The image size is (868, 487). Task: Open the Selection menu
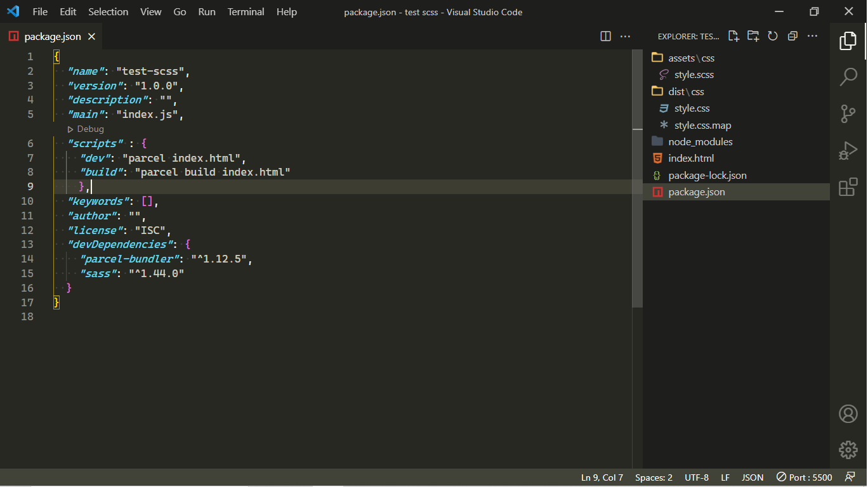pos(109,12)
